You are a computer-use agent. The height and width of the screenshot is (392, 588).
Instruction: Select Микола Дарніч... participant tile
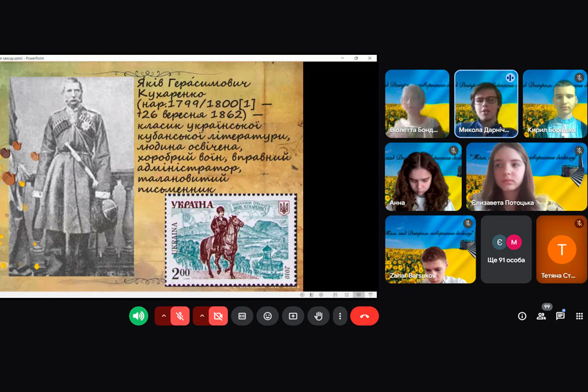[486, 103]
